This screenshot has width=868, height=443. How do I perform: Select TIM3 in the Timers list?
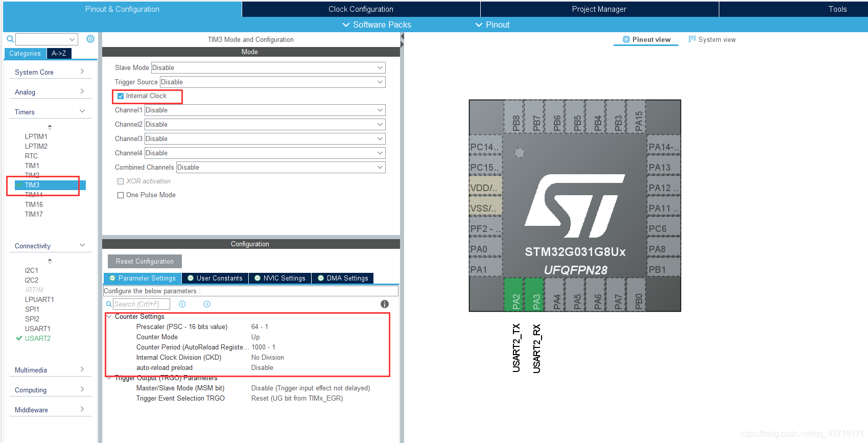click(x=50, y=185)
